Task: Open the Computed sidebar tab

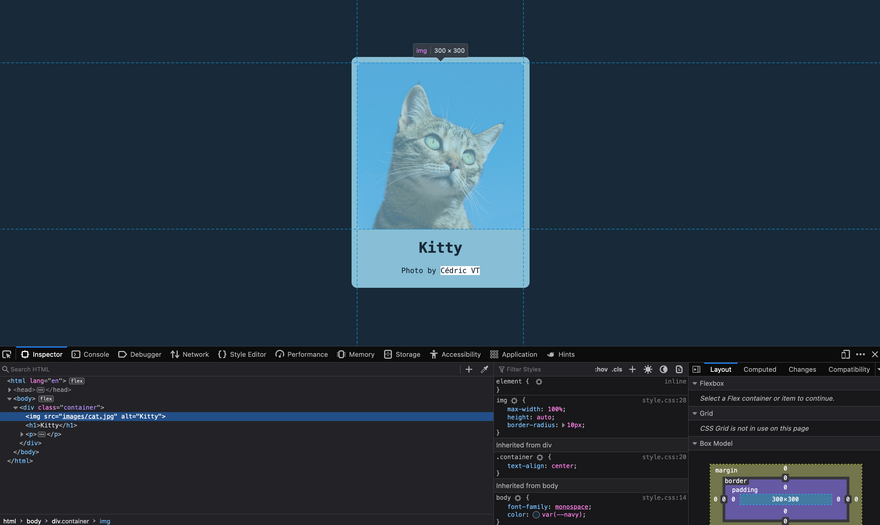Action: click(759, 369)
